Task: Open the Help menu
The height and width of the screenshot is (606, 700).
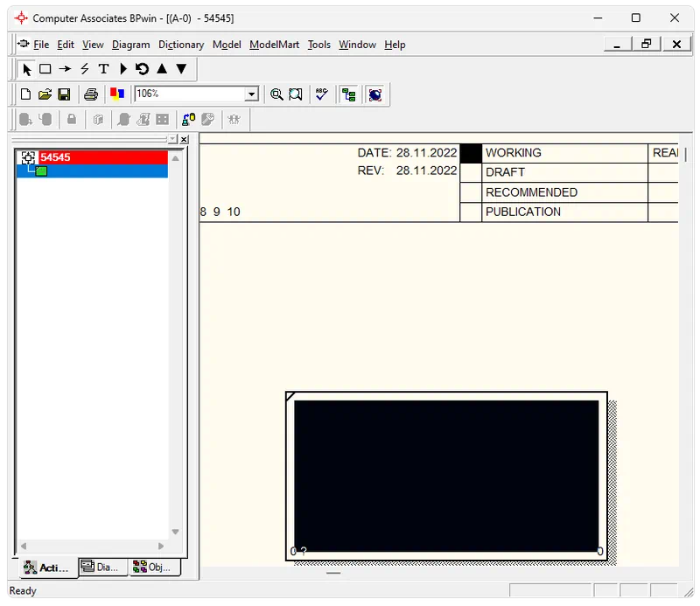Action: pos(395,45)
